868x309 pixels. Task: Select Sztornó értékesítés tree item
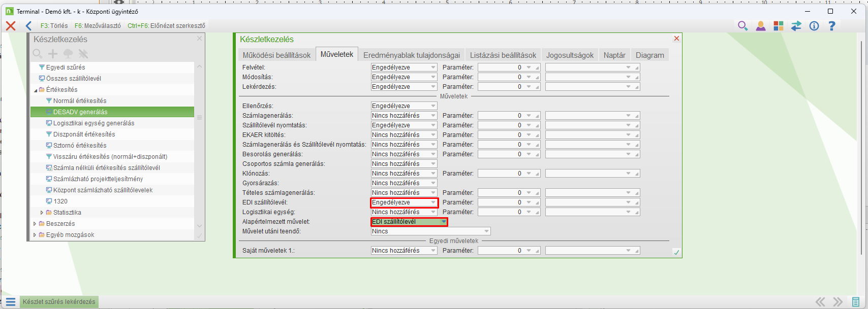112,146
